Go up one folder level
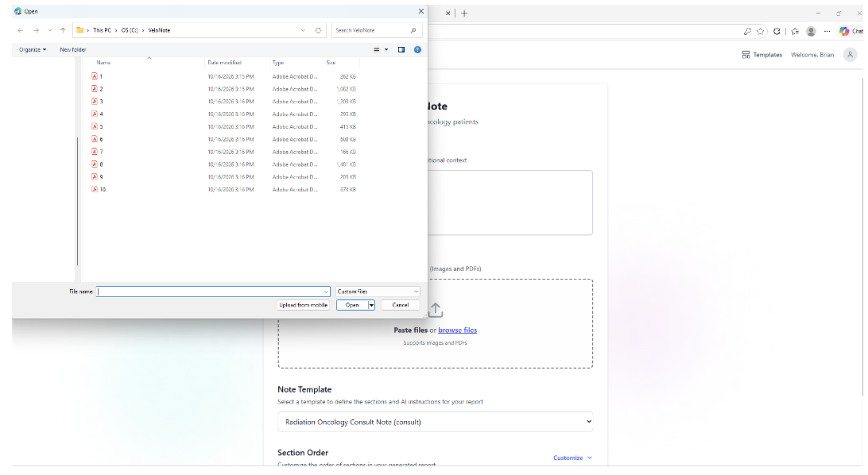Viewport: 868px width, 475px height. pyautogui.click(x=63, y=30)
